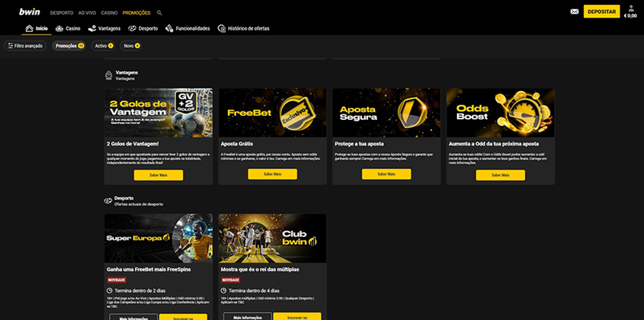Click the Casino chips icon
644x320 pixels.
click(x=60, y=28)
